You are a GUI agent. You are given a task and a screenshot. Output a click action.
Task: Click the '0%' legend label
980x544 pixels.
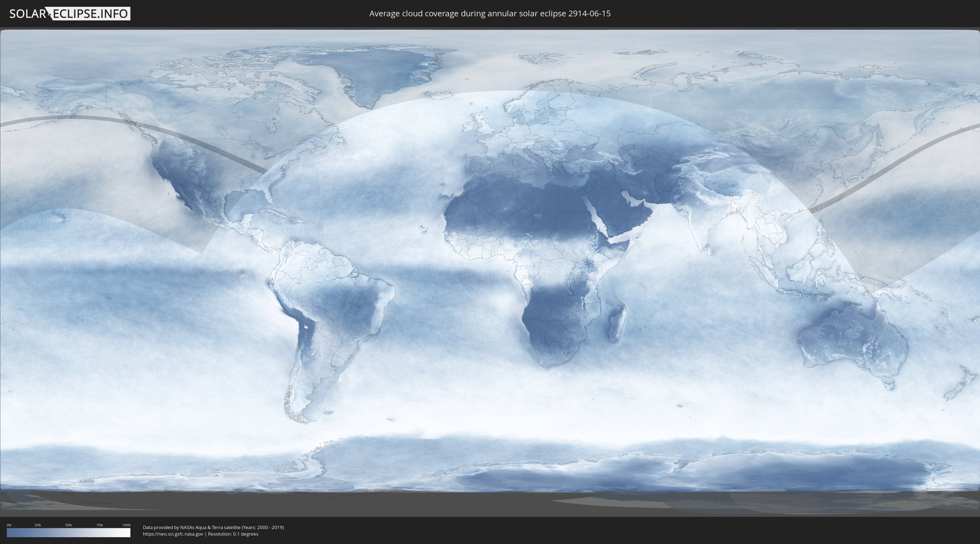[x=9, y=525]
